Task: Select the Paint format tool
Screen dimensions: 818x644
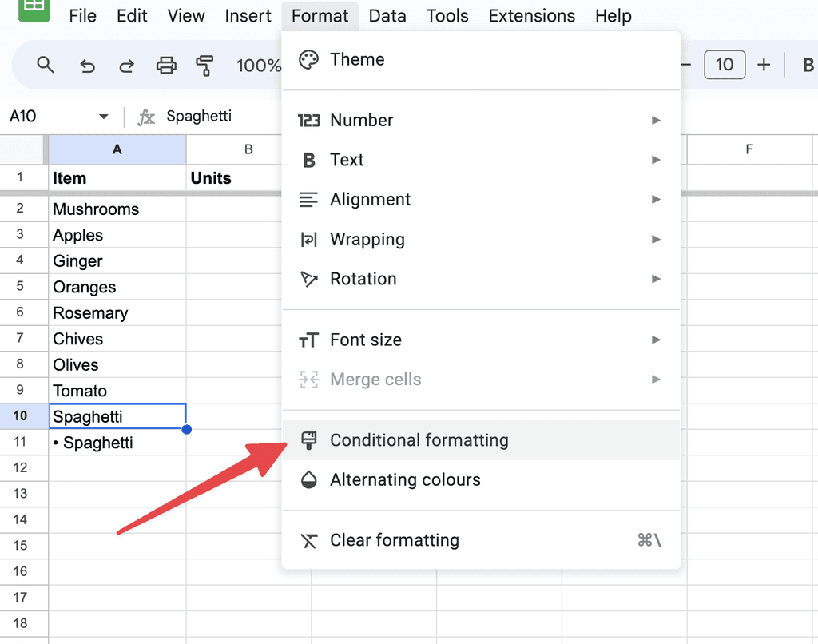Action: pyautogui.click(x=205, y=66)
